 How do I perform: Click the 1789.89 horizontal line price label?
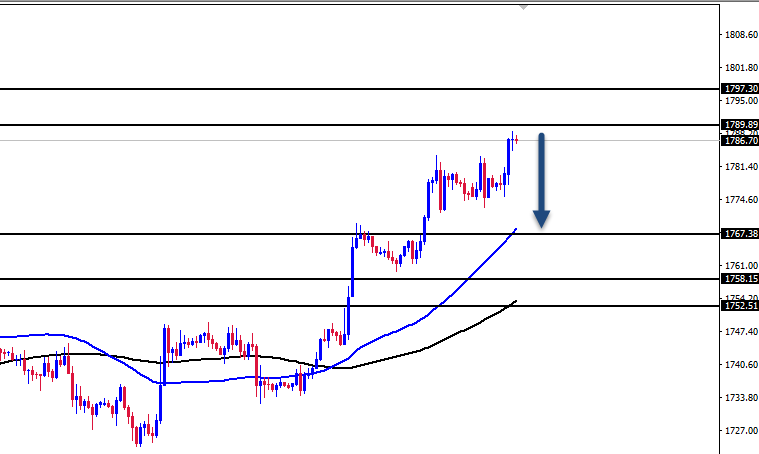(x=740, y=125)
